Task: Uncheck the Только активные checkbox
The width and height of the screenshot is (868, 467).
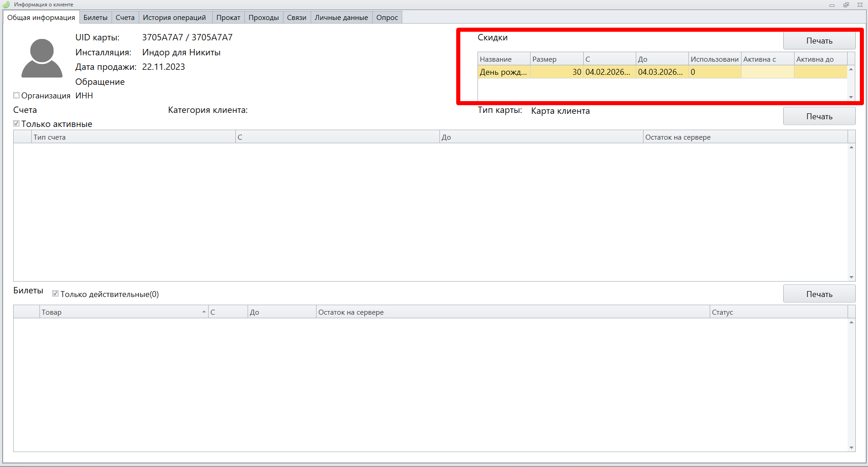Action: 16,123
